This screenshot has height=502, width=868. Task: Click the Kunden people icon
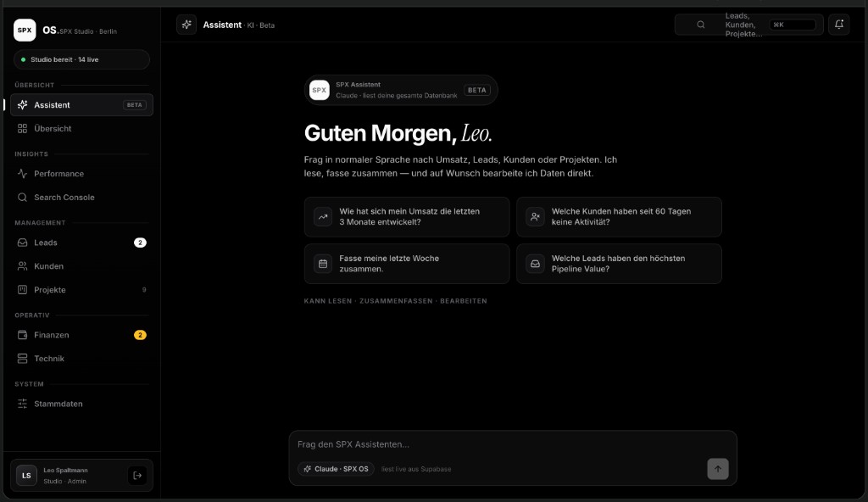point(22,266)
